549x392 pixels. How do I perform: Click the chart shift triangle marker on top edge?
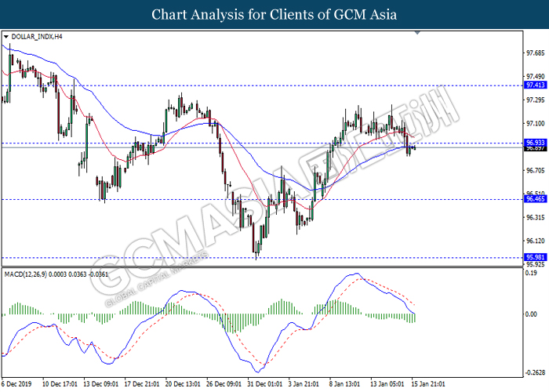(419, 33)
